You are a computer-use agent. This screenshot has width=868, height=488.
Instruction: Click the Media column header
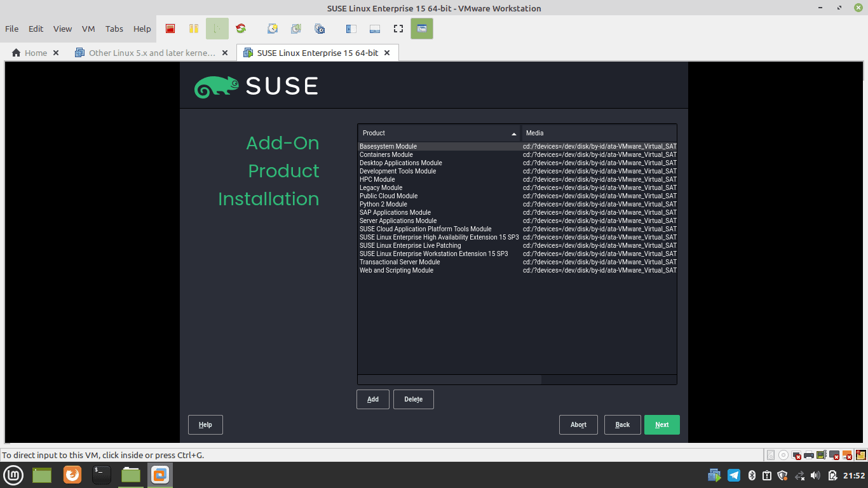pos(599,133)
